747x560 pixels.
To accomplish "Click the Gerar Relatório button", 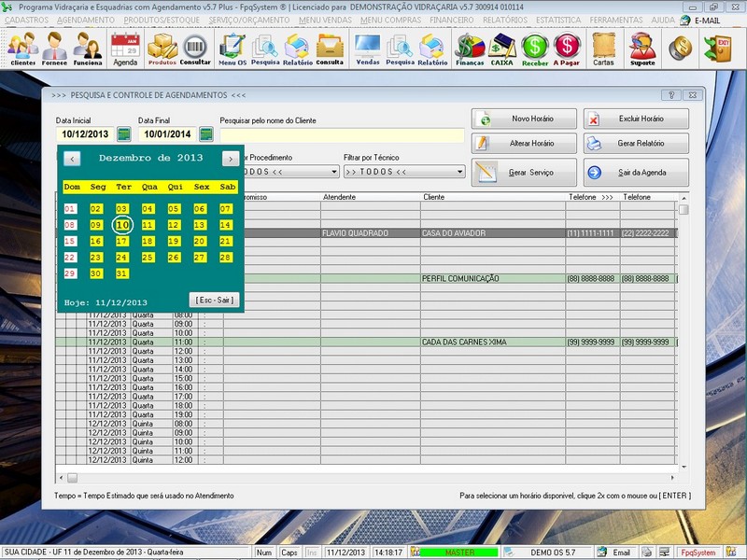I will (x=637, y=144).
